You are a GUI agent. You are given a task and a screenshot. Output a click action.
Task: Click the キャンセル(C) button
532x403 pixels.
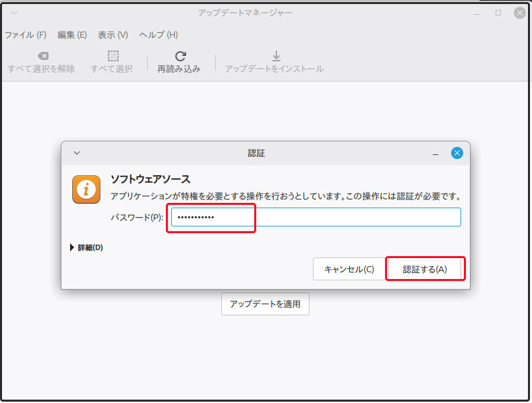pos(349,269)
